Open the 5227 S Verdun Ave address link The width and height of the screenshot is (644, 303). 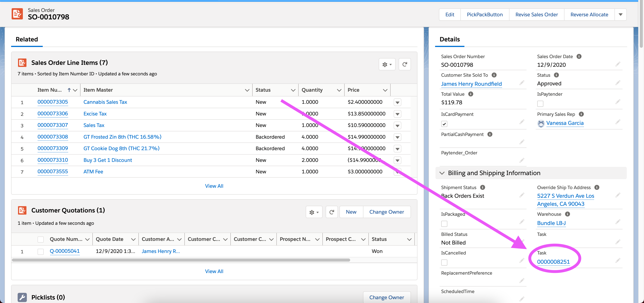pyautogui.click(x=565, y=200)
